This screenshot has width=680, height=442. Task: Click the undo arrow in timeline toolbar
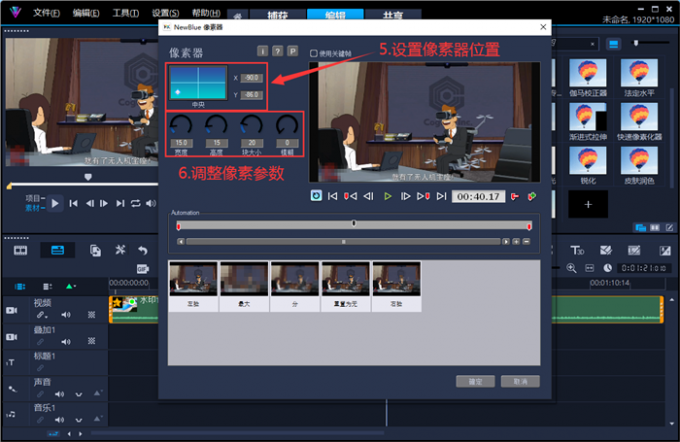[x=143, y=250]
